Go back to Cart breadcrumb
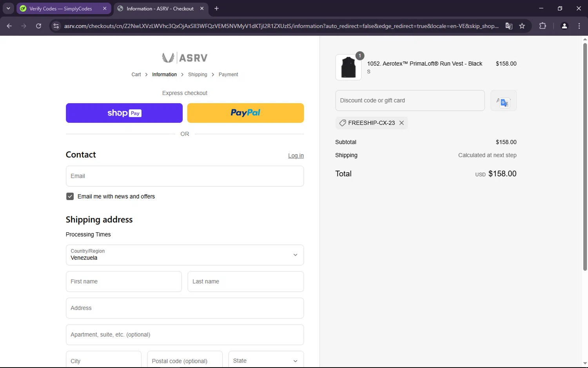This screenshot has width=588, height=368. tap(136, 75)
